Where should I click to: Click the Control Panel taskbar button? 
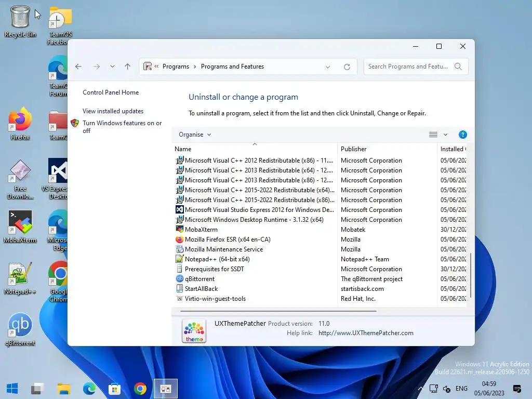tap(166, 389)
